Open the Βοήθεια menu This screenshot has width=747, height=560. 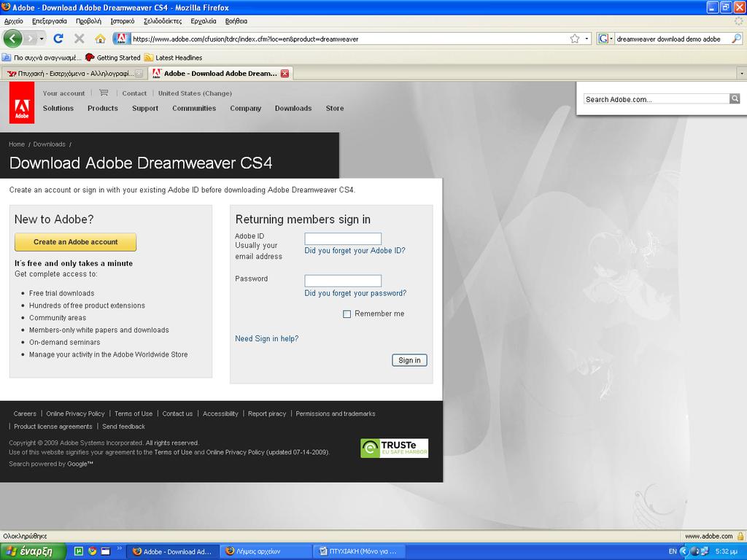click(x=236, y=21)
